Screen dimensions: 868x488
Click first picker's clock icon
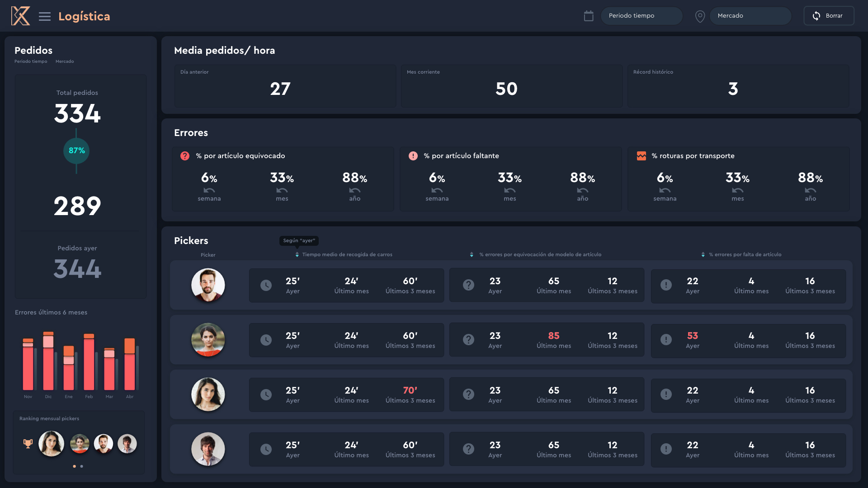point(266,285)
